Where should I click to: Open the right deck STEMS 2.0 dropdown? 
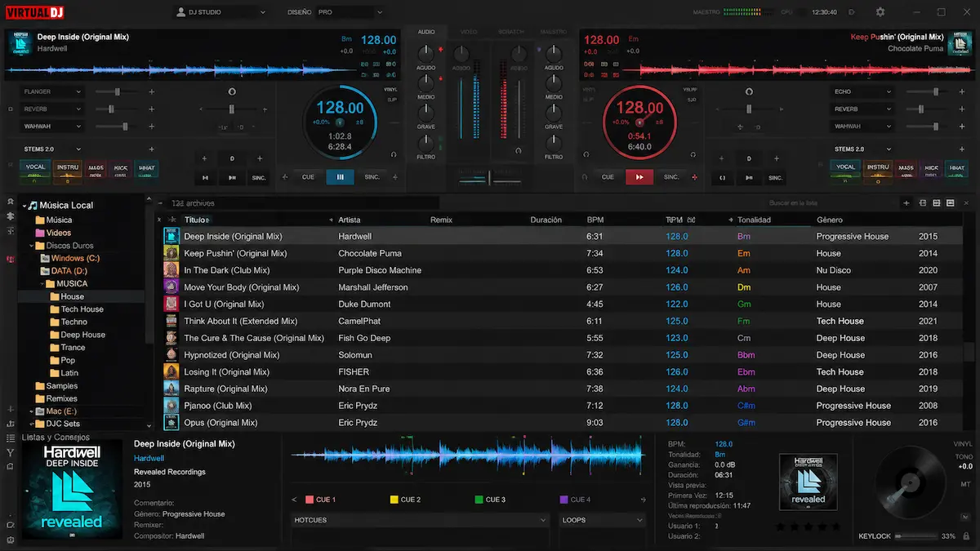(x=862, y=149)
